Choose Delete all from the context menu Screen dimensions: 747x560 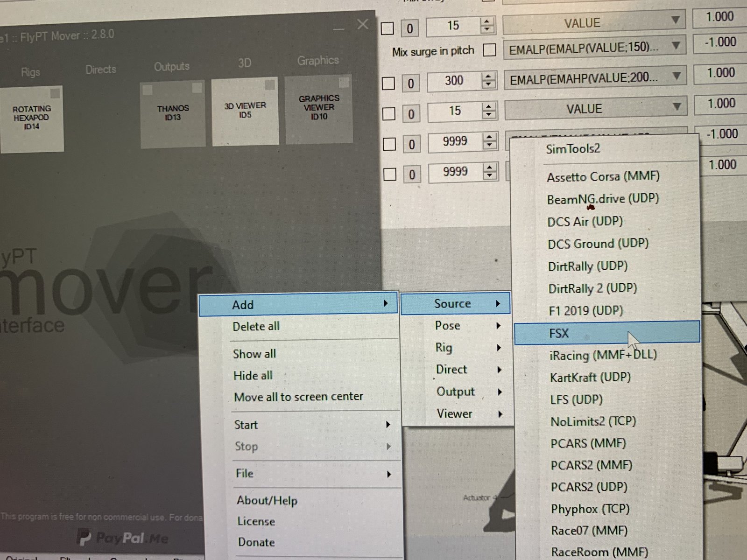(x=256, y=326)
